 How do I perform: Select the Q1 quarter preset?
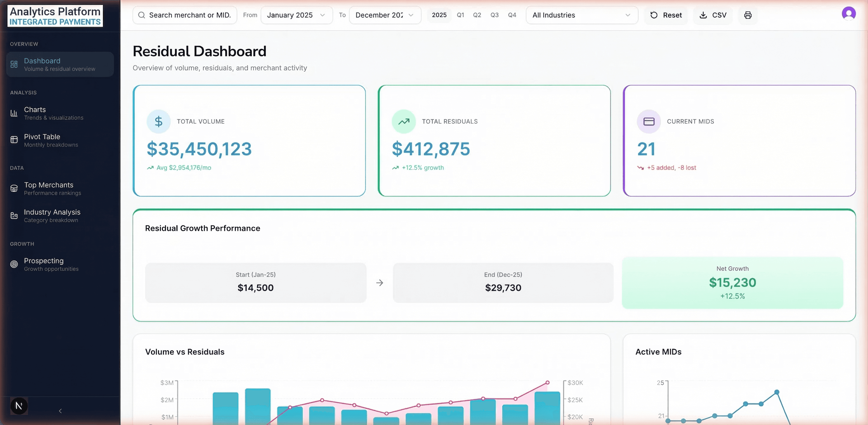pyautogui.click(x=460, y=15)
